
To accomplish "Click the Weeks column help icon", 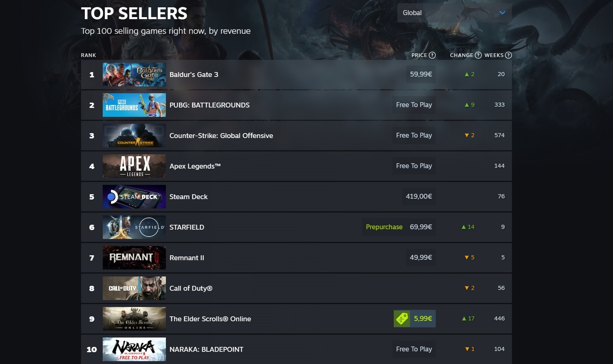I will [x=509, y=55].
